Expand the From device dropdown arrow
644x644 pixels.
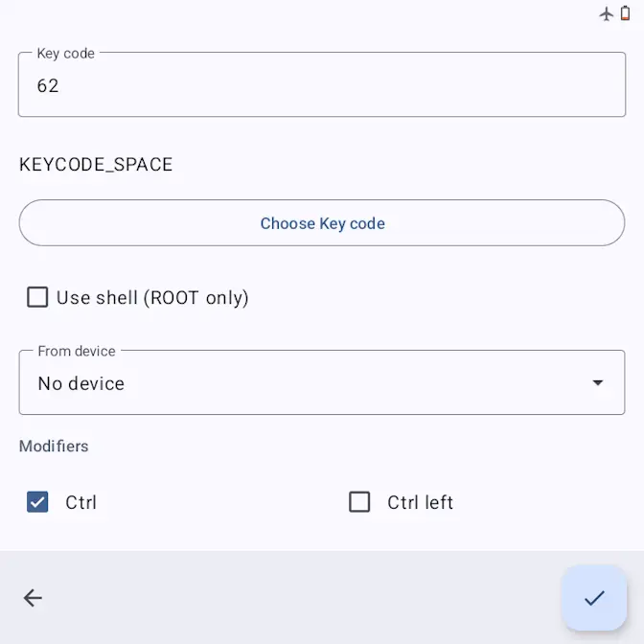click(598, 383)
